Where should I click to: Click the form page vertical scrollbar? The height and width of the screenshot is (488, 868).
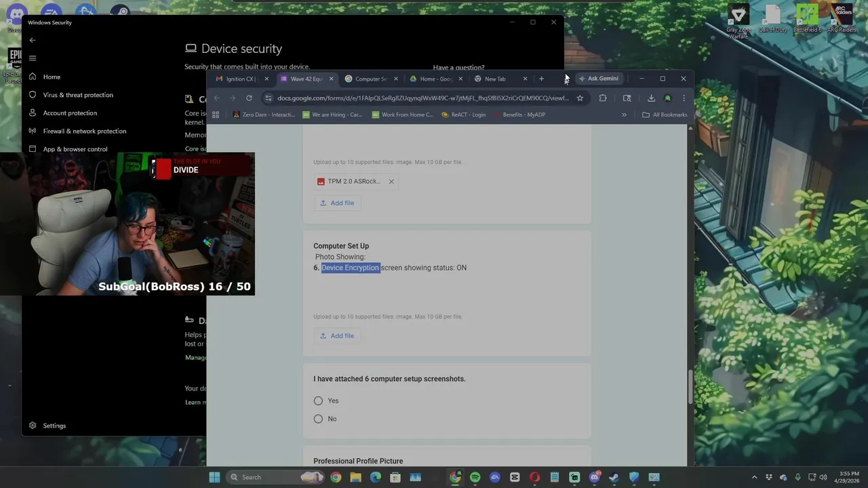[690, 386]
